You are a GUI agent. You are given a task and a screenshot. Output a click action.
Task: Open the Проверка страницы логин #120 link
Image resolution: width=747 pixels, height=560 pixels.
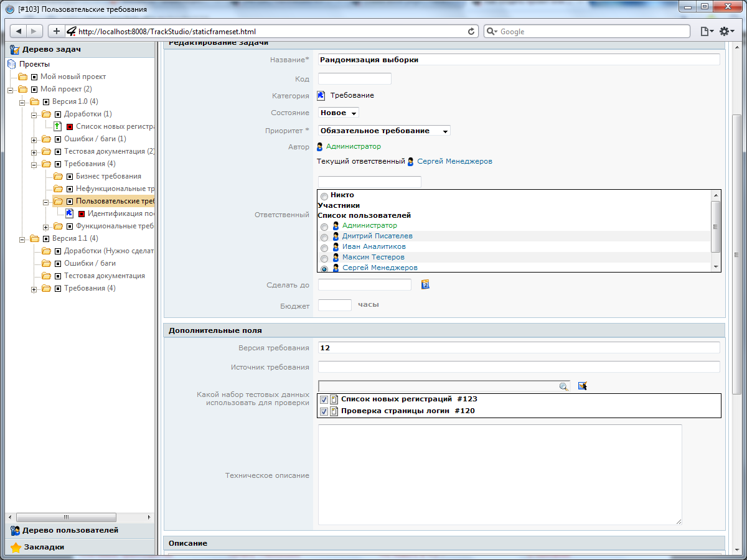click(408, 411)
